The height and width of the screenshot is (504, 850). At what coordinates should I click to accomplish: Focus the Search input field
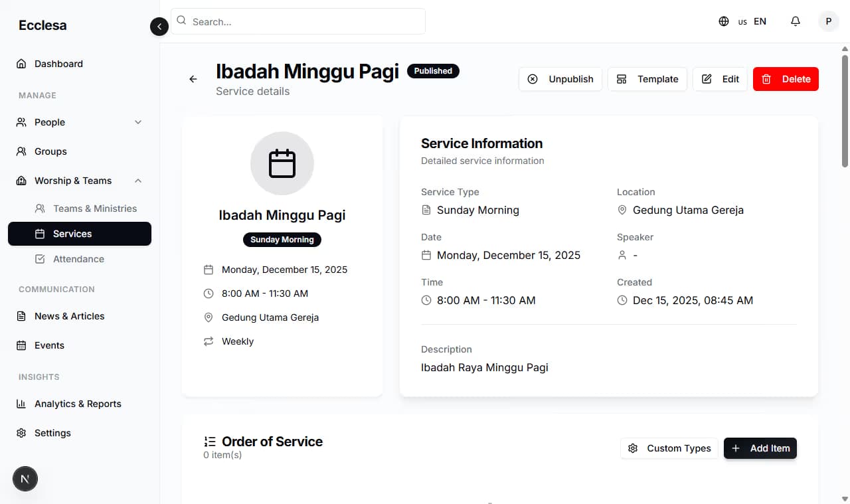[298, 21]
